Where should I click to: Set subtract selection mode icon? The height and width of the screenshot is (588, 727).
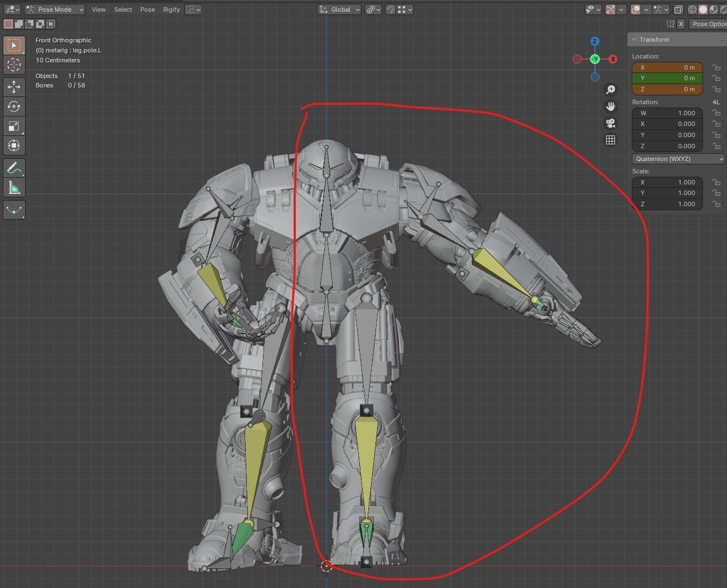pyautogui.click(x=30, y=24)
